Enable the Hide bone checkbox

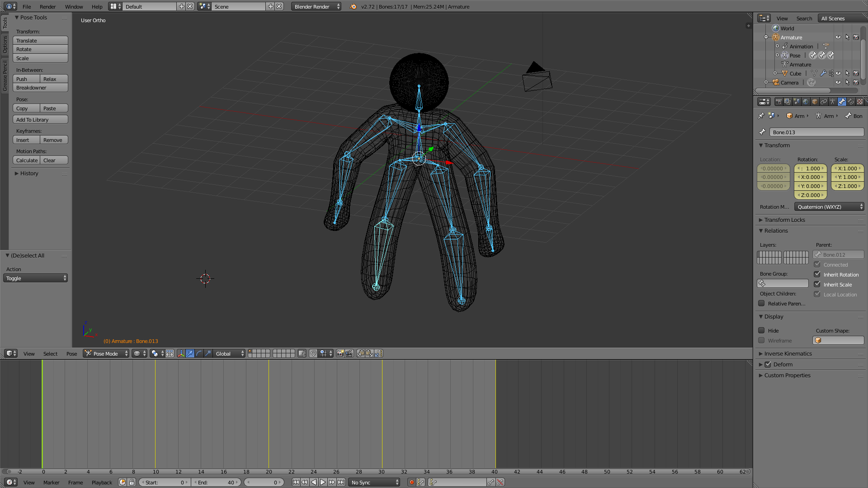click(761, 331)
